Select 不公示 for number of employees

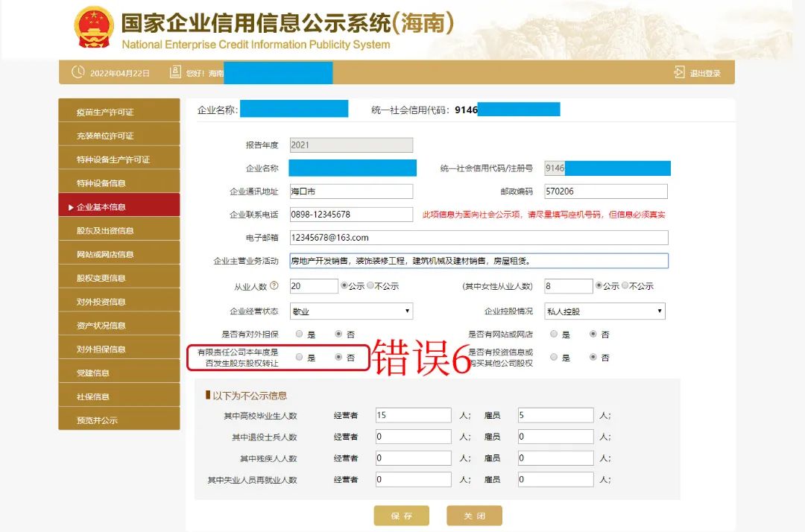pos(370,286)
